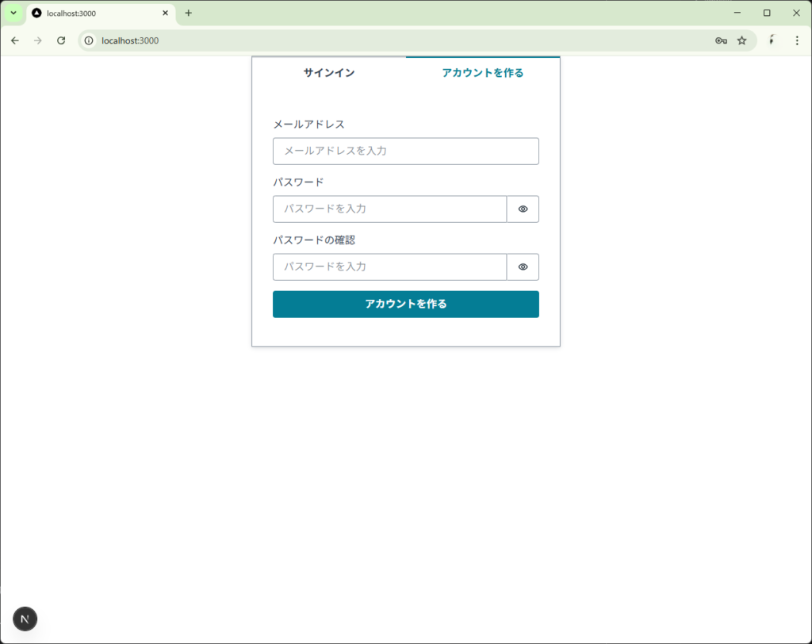812x644 pixels.
Task: Click into the パスワード input field
Action: tap(389, 209)
